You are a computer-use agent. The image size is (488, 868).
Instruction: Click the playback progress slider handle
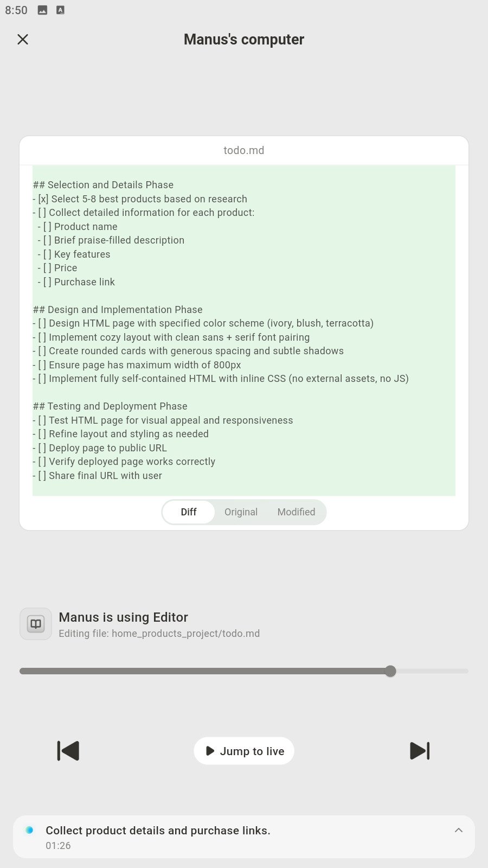[x=390, y=671]
